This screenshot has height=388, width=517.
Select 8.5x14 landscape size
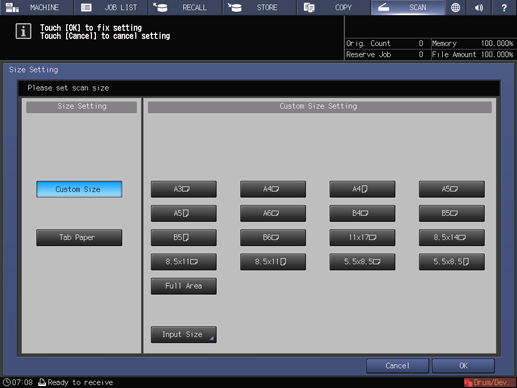point(452,237)
